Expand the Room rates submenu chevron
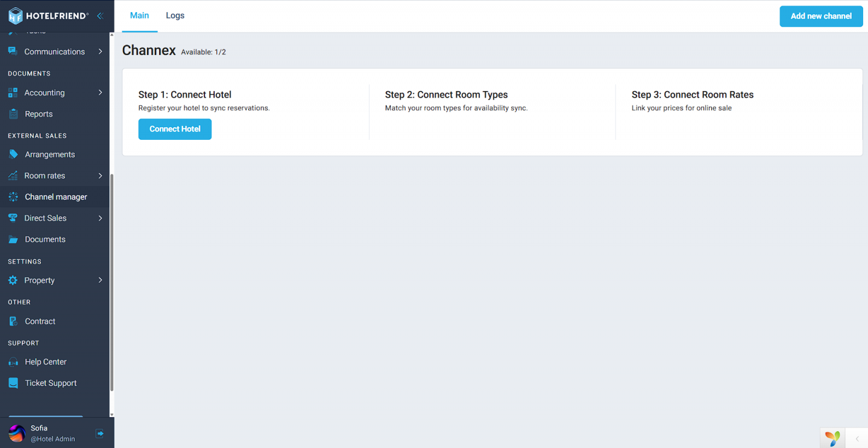 click(x=100, y=175)
